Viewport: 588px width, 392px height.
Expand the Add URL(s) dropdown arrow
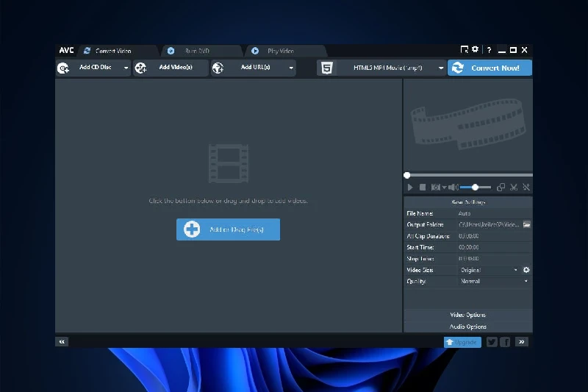click(x=291, y=68)
